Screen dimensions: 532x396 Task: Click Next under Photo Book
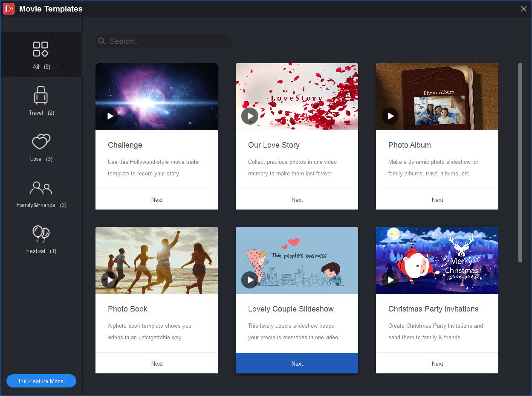tap(156, 363)
